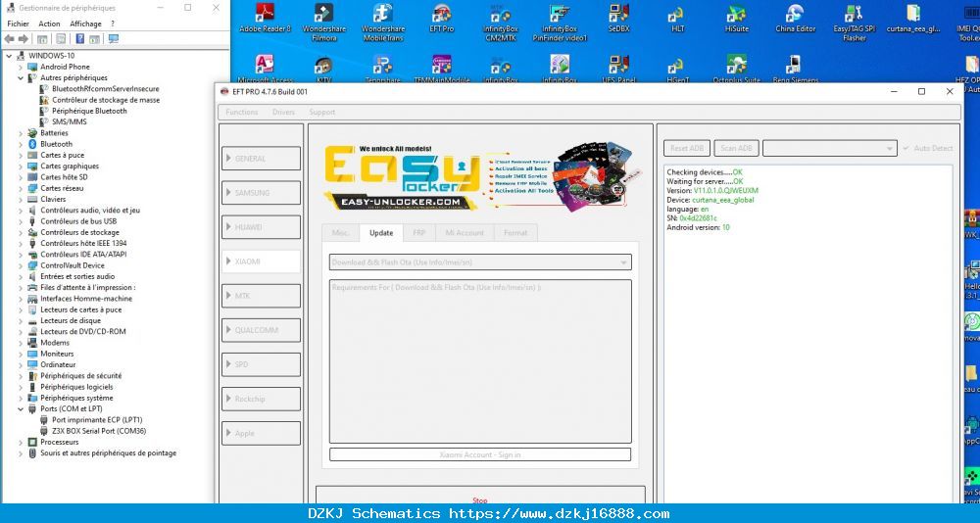This screenshot has width=980, height=523.
Task: Open EasyJTAG SPI Flasher desktop icon
Action: [855, 23]
